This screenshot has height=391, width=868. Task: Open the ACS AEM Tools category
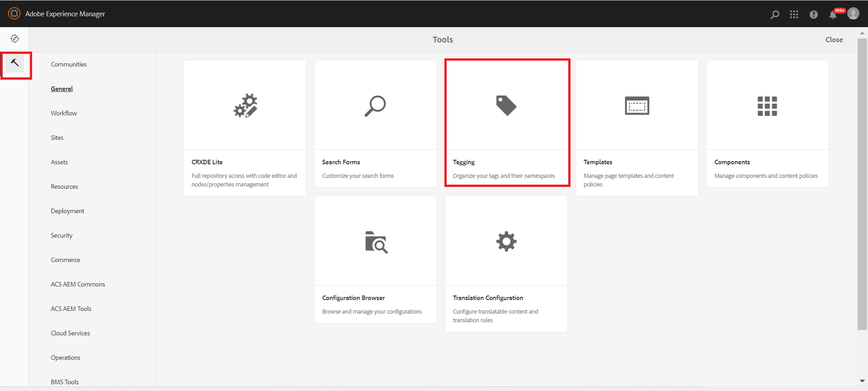tap(71, 309)
